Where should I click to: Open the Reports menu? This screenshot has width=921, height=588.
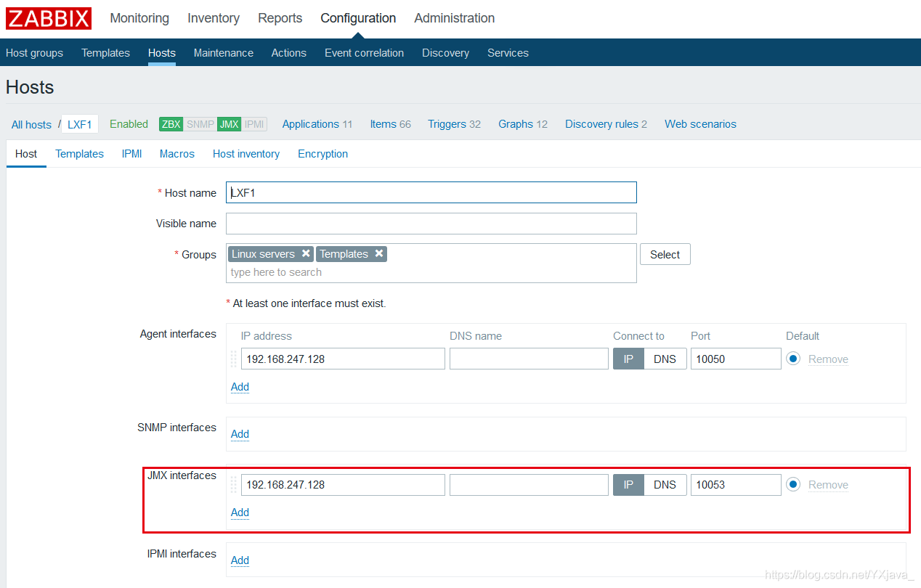pos(280,18)
